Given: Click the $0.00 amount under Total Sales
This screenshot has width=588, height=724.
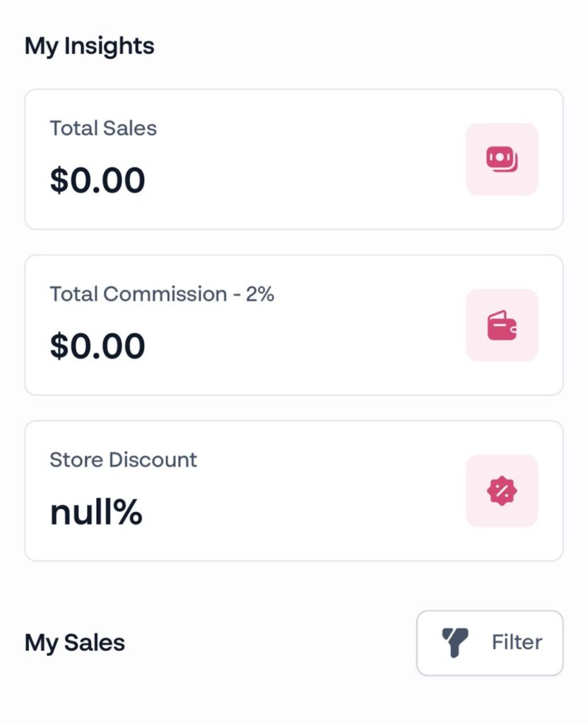Looking at the screenshot, I should click(x=98, y=180).
